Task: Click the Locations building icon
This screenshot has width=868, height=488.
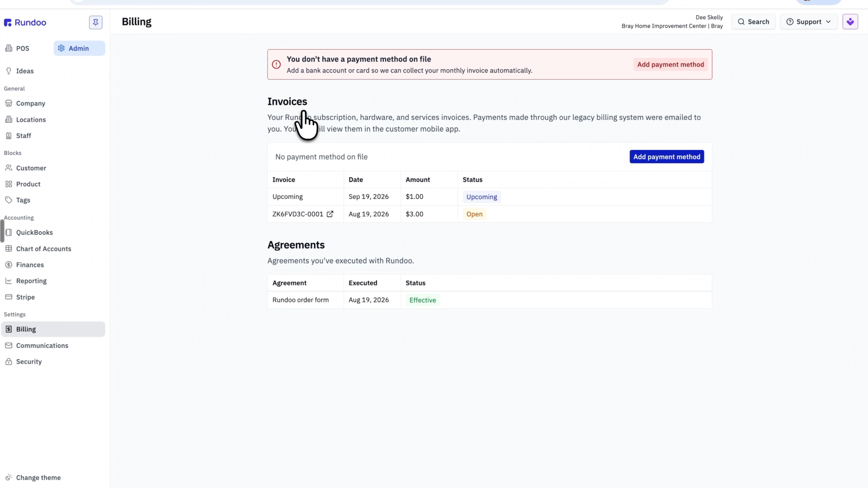Action: [x=9, y=120]
